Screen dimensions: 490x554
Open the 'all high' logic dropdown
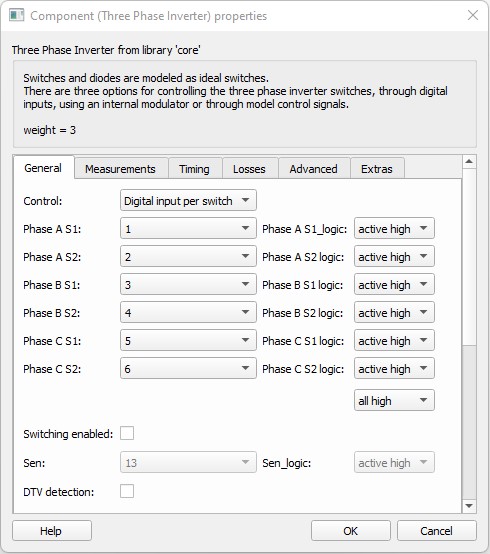click(394, 400)
